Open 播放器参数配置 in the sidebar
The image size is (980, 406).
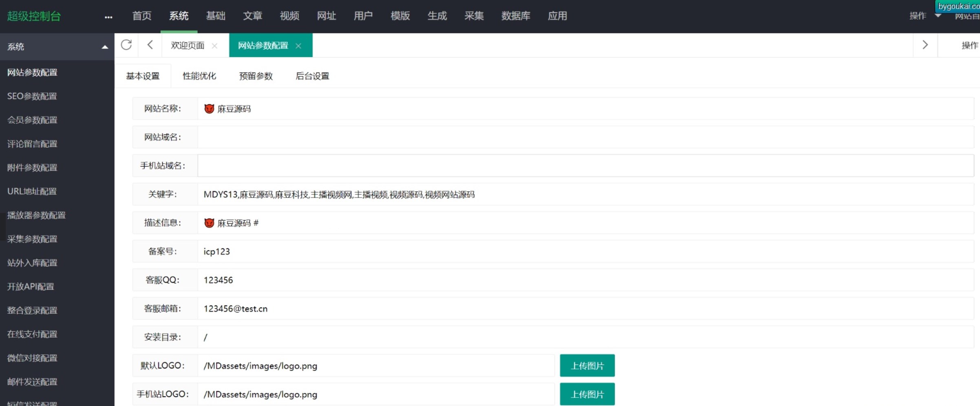tap(36, 215)
